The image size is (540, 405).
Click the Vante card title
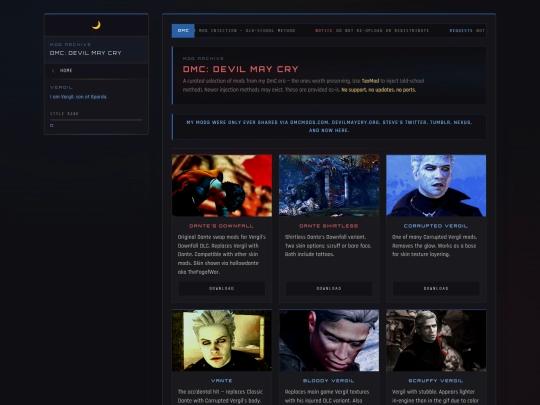point(222,381)
